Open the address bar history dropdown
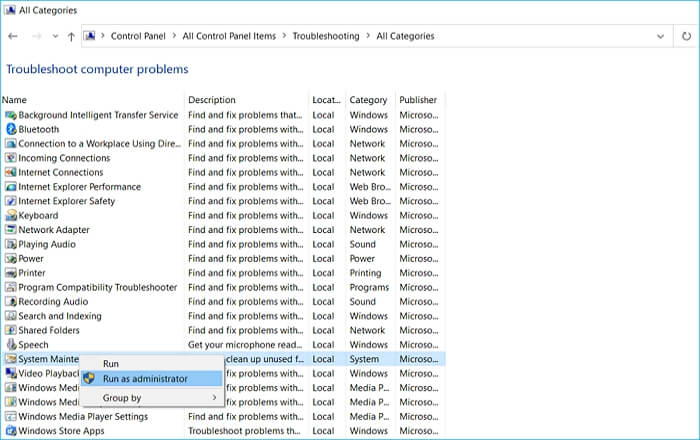Screen dimensions: 700x440 pyautogui.click(x=660, y=36)
